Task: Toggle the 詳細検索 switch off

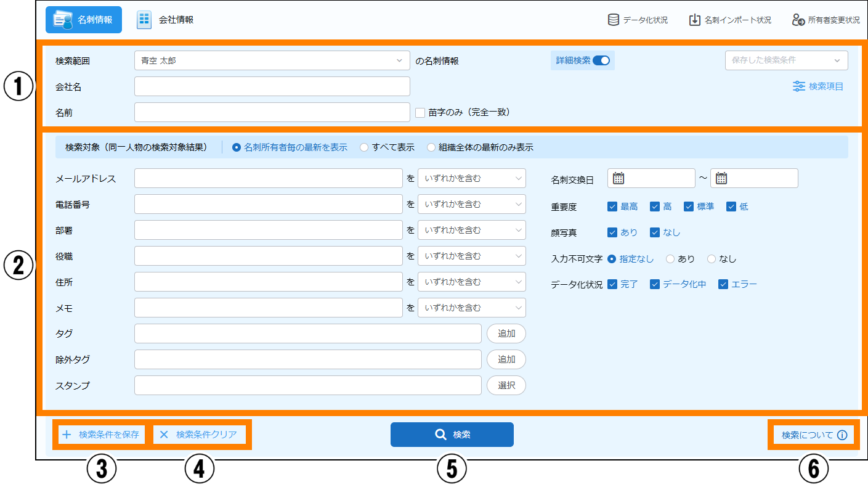Action: tap(601, 60)
